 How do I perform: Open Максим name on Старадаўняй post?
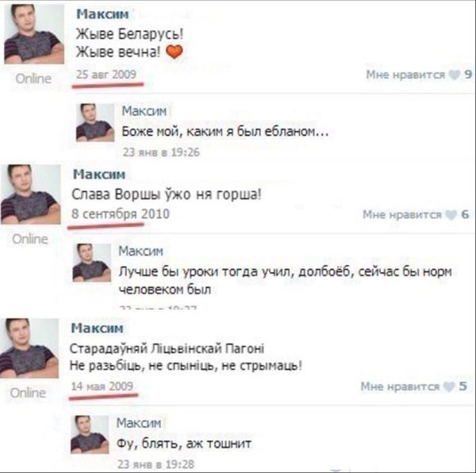click(x=97, y=329)
